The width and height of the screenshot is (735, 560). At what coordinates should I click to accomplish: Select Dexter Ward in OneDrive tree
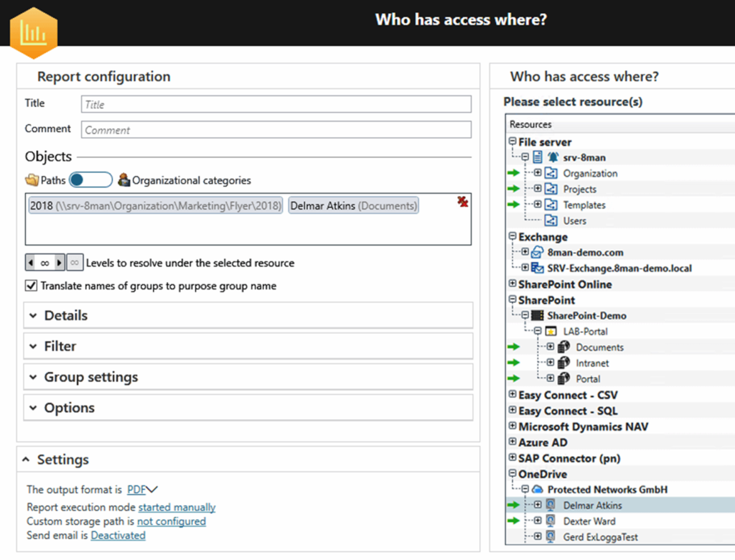589,521
